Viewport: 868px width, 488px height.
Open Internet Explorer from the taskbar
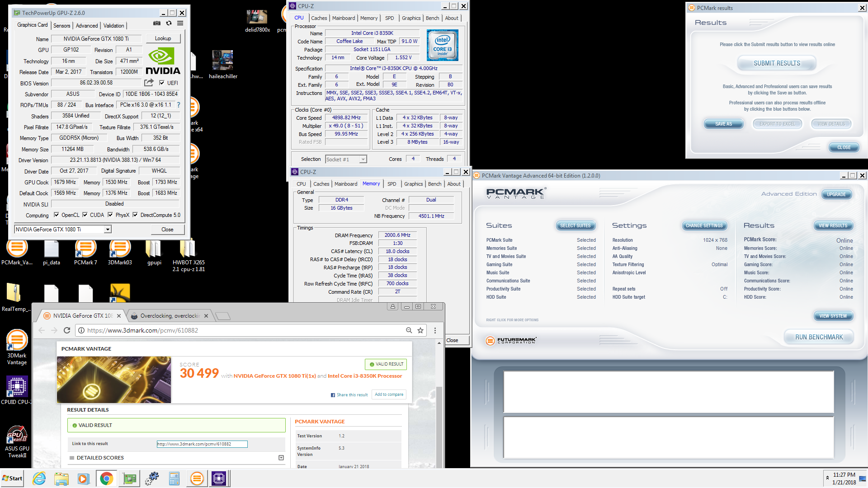point(39,479)
